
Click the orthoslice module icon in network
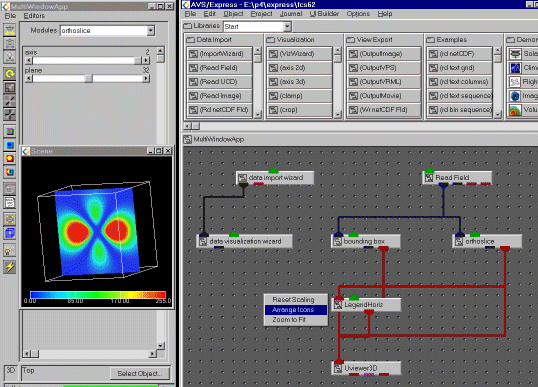click(x=459, y=242)
